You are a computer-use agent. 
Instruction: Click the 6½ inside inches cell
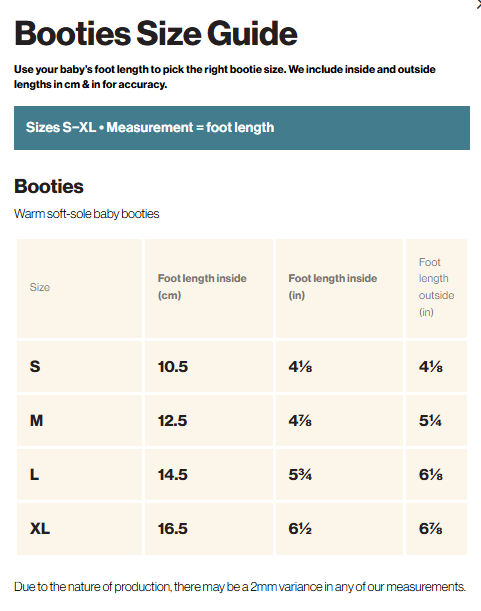point(339,529)
